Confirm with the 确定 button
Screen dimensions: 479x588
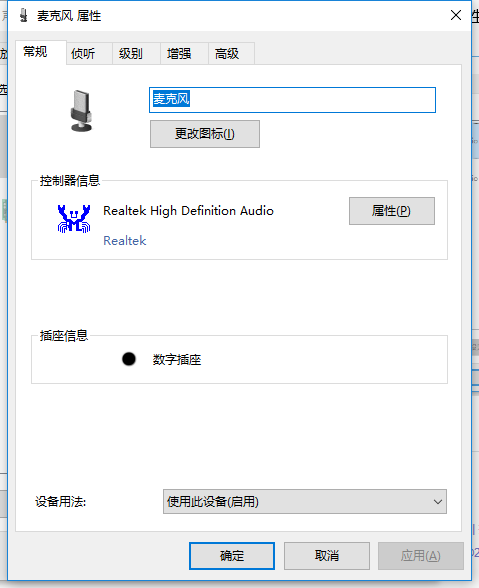click(232, 555)
